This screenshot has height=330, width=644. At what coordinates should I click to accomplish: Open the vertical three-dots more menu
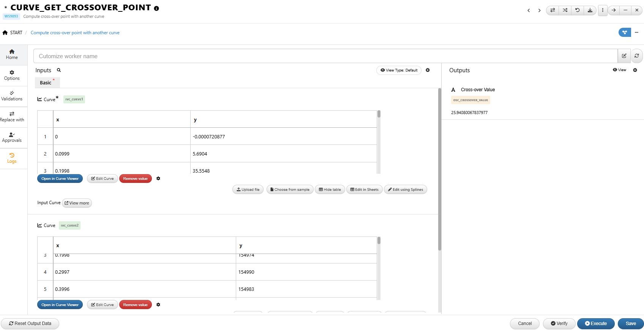click(603, 10)
